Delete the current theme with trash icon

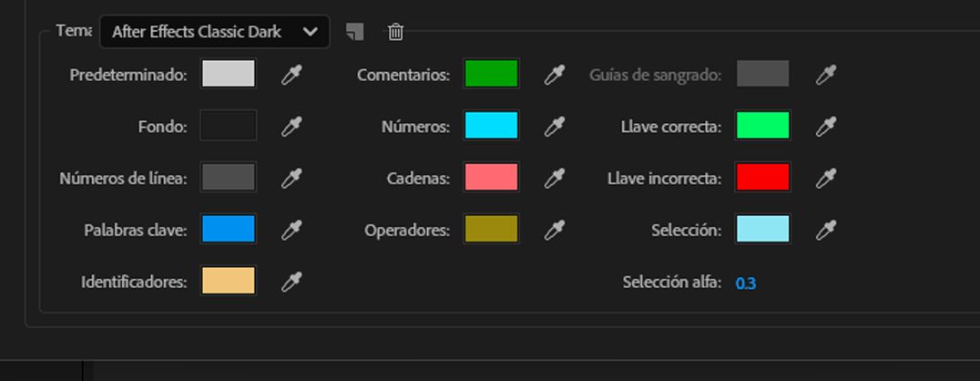[395, 32]
